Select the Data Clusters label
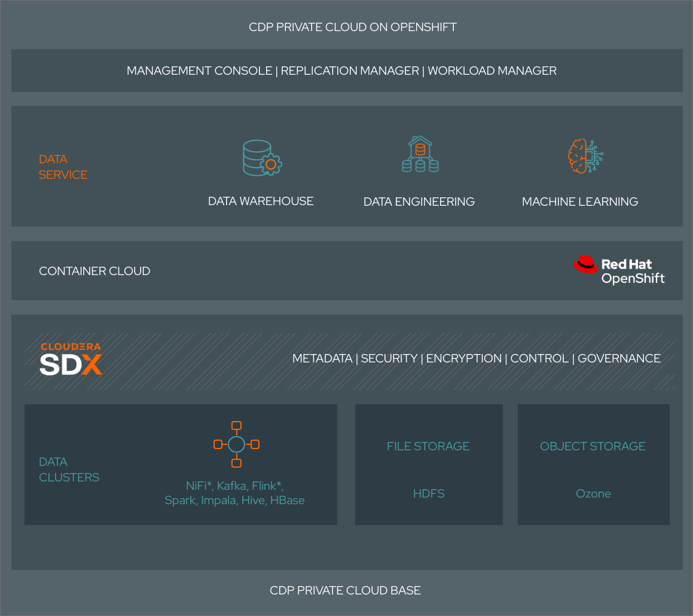This screenshot has height=616, width=693. click(69, 470)
